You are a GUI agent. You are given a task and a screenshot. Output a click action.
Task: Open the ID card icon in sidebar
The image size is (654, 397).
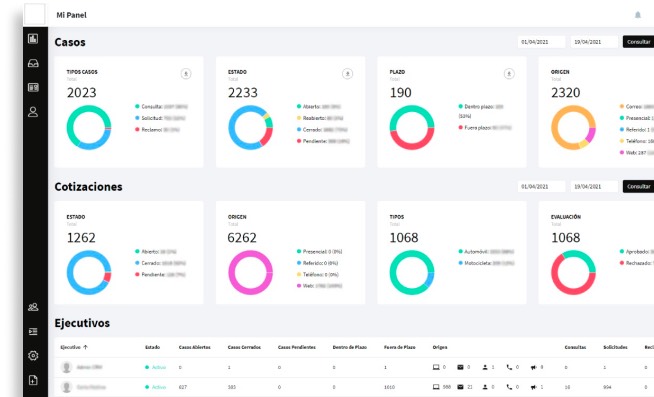33,88
